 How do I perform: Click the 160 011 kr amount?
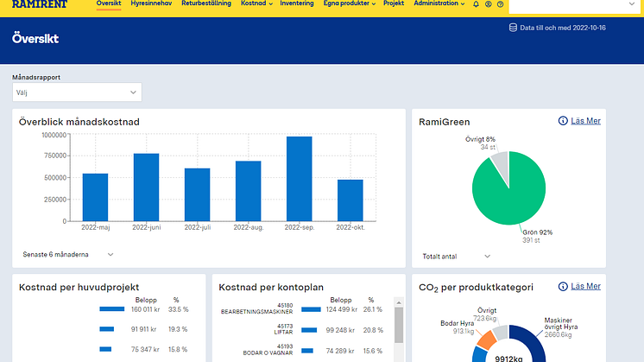click(x=145, y=309)
